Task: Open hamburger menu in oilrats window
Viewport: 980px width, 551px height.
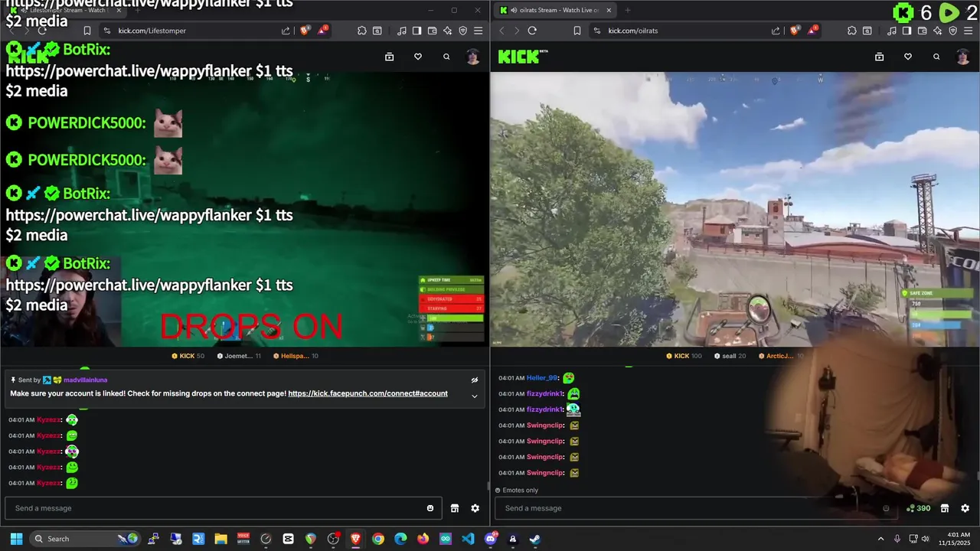Action: coord(968,31)
